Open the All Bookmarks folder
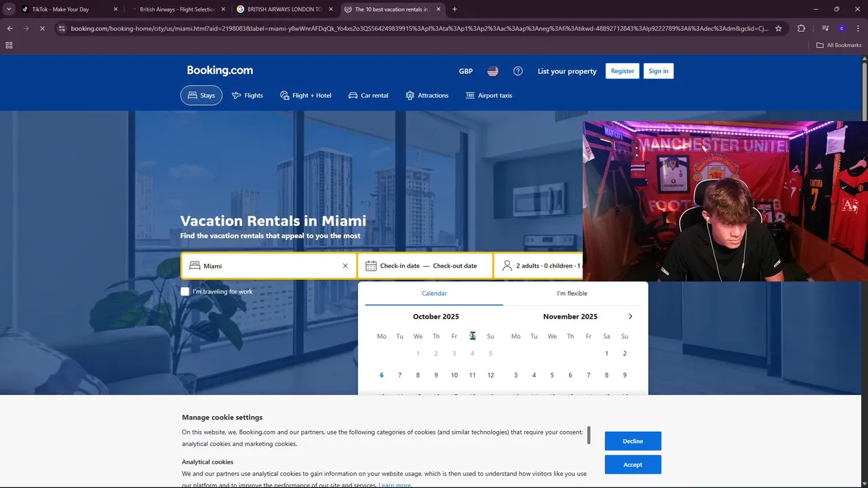The width and height of the screenshot is (868, 488). tap(839, 45)
